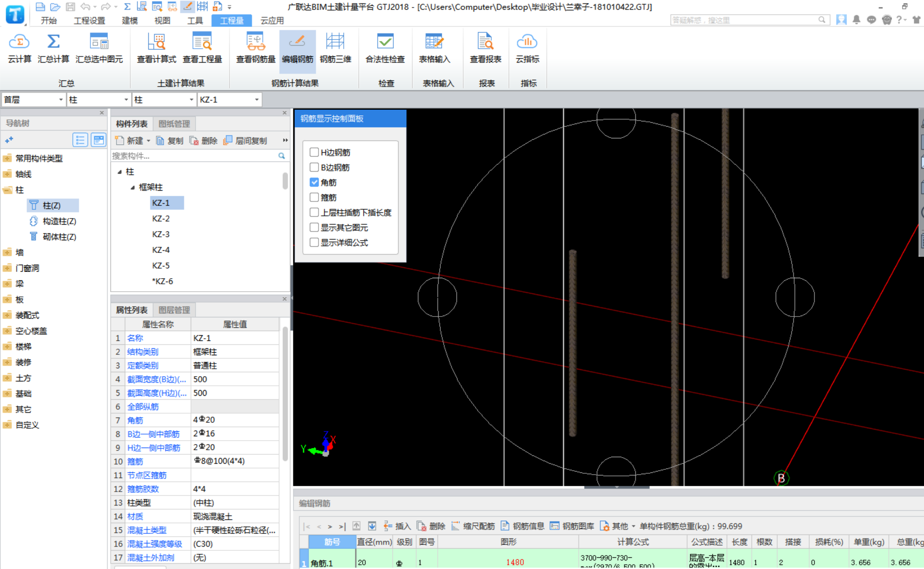Click the component list vertical scrollbar
Image resolution: width=924 pixels, height=569 pixels.
click(285, 181)
